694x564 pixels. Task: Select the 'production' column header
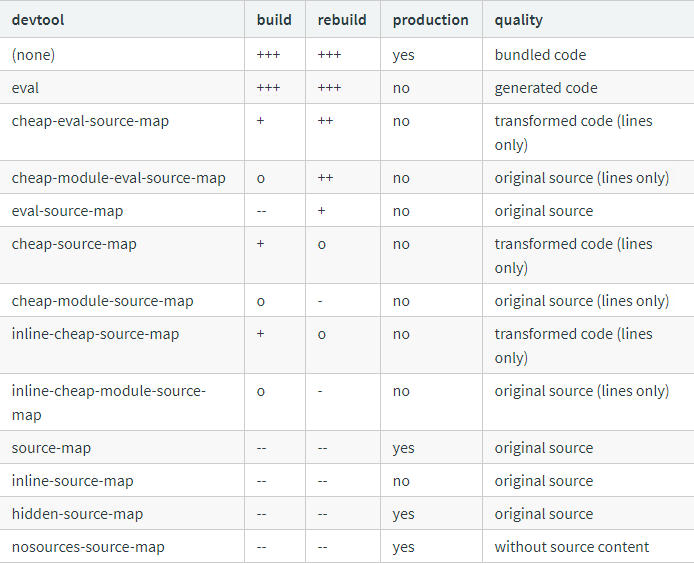pyautogui.click(x=430, y=20)
